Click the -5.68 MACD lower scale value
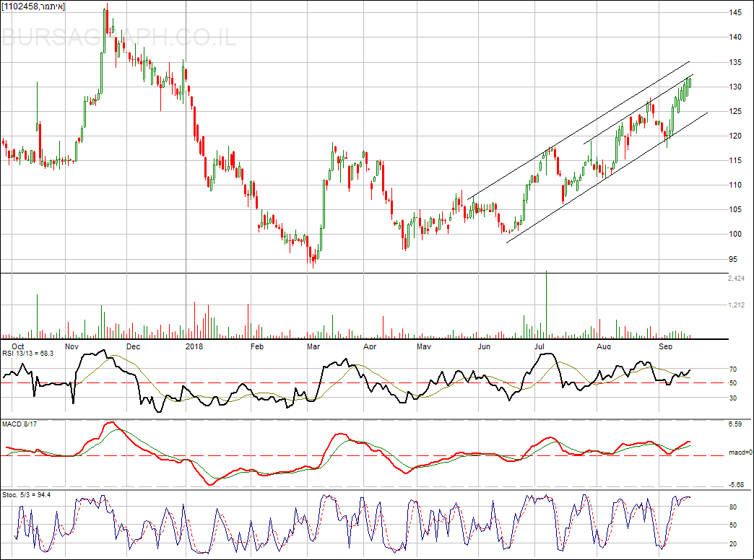This screenshot has width=754, height=560. 737,484
